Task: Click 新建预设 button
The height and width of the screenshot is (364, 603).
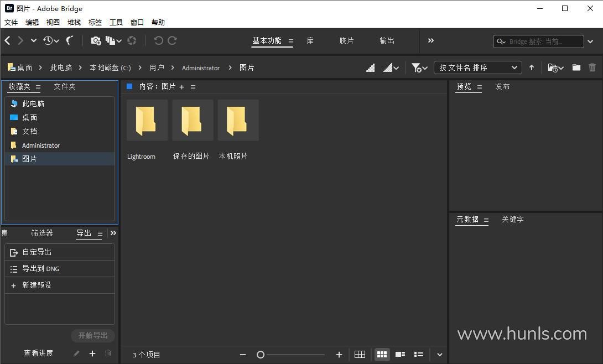Action: pyautogui.click(x=60, y=285)
